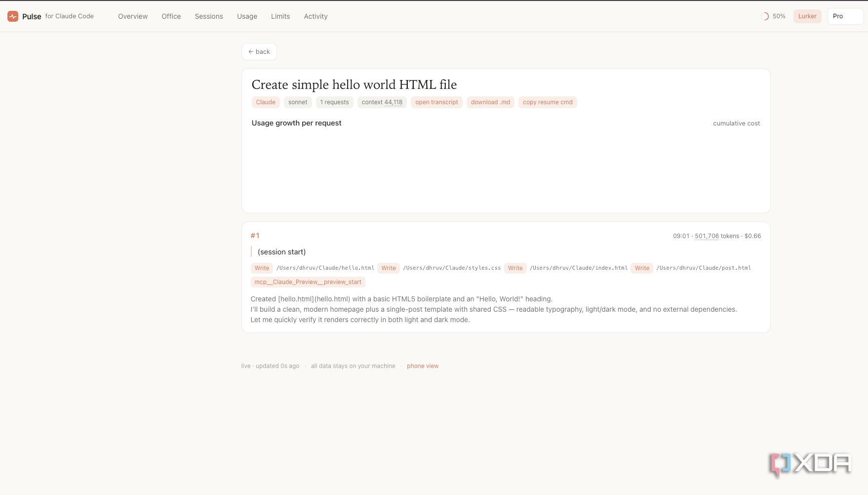Image resolution: width=868 pixels, height=495 pixels.
Task: Click request number #1
Action: pyautogui.click(x=255, y=236)
